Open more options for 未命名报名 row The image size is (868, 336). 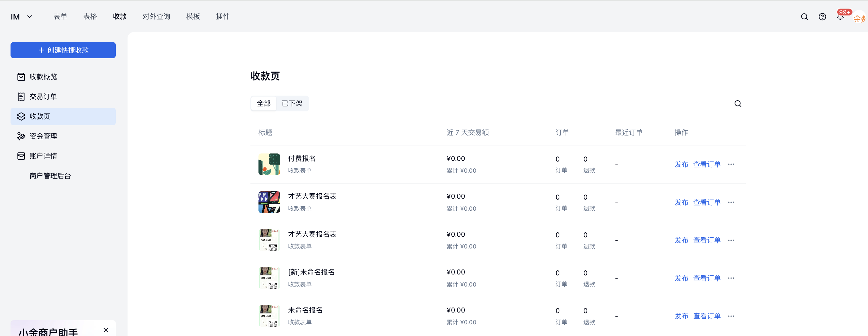(731, 316)
